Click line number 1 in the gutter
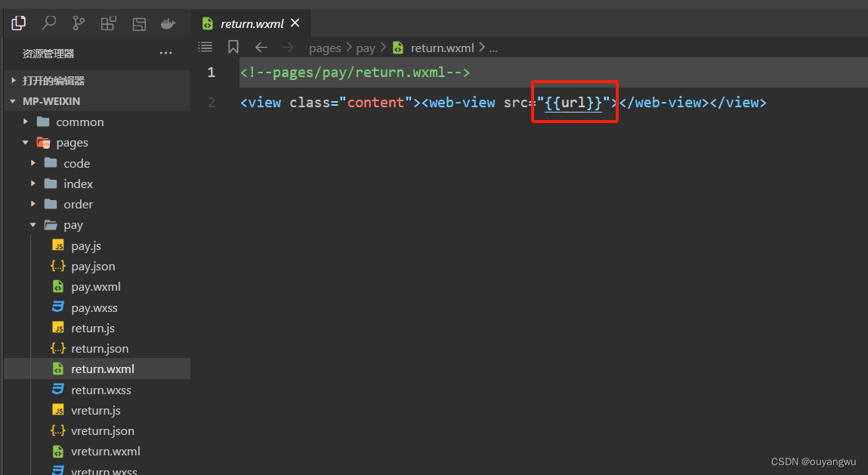This screenshot has width=868, height=475. coord(211,72)
